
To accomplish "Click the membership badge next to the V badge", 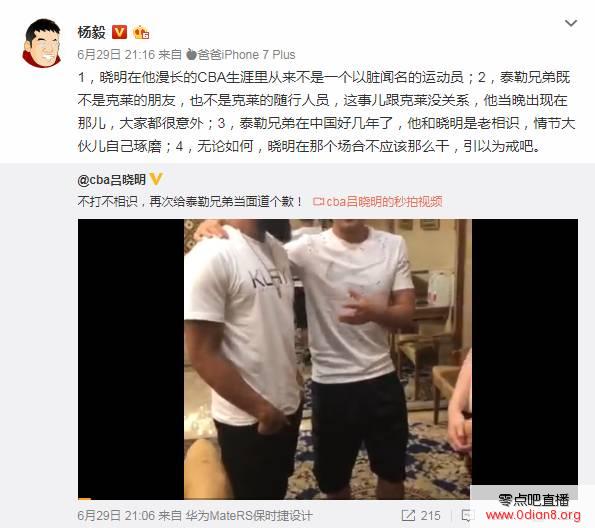I will 141,32.
